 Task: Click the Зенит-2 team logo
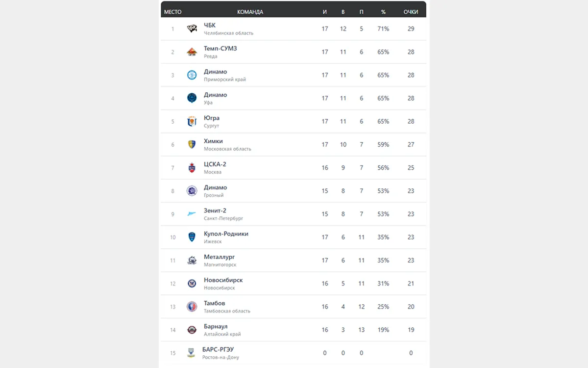(x=192, y=214)
